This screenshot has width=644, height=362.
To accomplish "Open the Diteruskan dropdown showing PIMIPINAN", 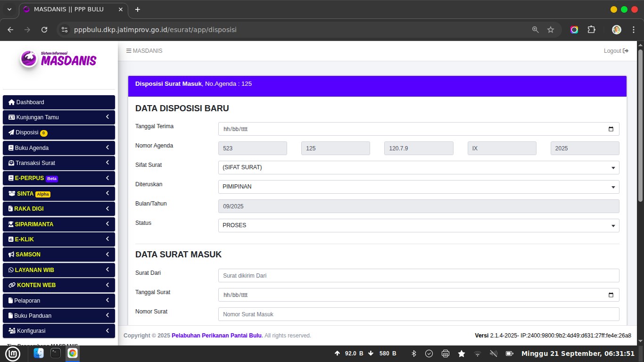I will point(418,187).
